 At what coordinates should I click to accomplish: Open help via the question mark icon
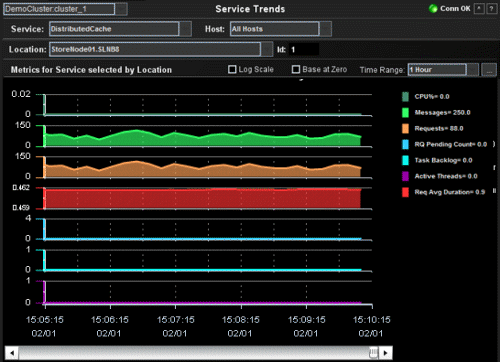coord(491,9)
